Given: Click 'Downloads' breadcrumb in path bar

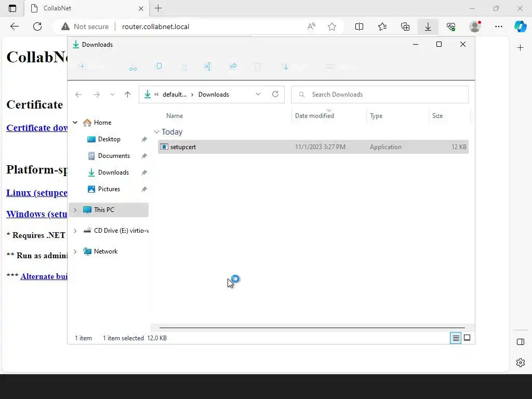Looking at the screenshot, I should pyautogui.click(x=214, y=95).
